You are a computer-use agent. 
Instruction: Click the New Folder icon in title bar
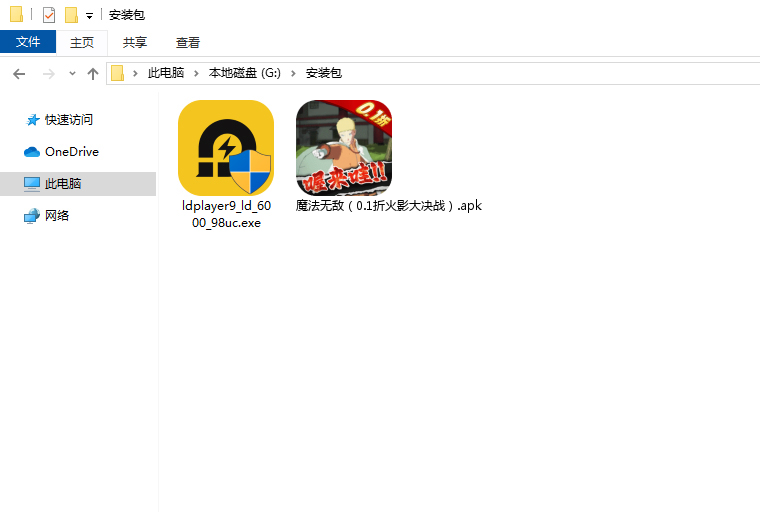pyautogui.click(x=71, y=15)
